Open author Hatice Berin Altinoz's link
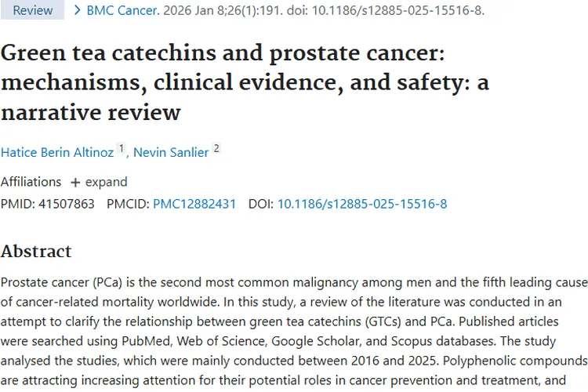The width and height of the screenshot is (588, 392). (x=56, y=152)
